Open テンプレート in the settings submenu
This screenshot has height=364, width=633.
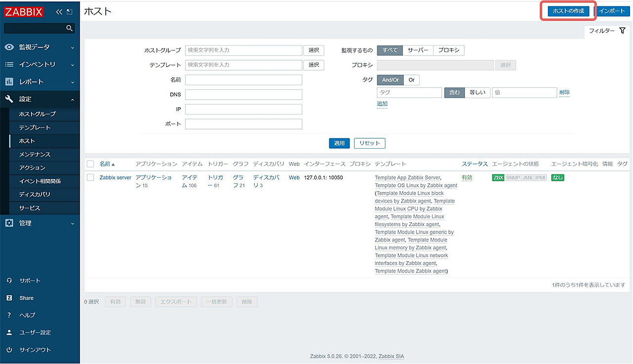[35, 127]
